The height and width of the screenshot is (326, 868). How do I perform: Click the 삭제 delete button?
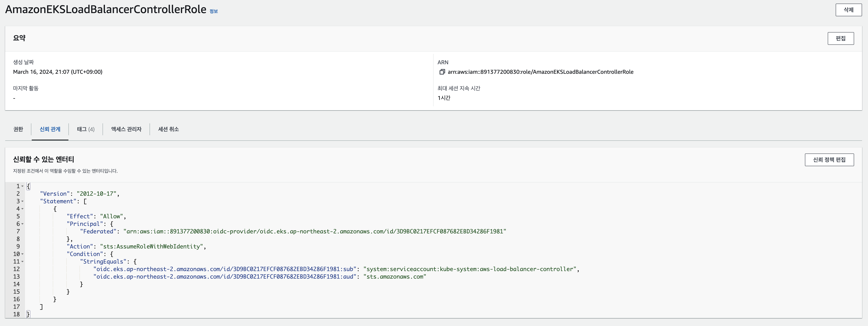848,10
